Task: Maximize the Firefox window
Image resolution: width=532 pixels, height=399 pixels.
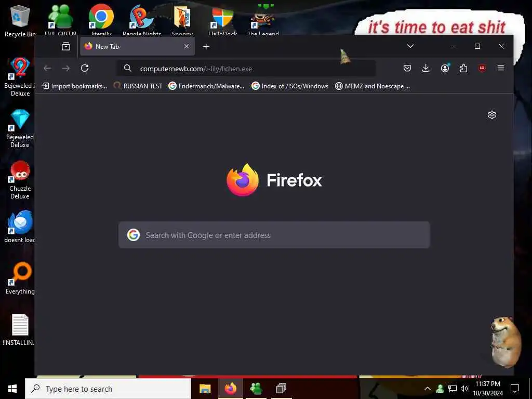Action: point(477,46)
